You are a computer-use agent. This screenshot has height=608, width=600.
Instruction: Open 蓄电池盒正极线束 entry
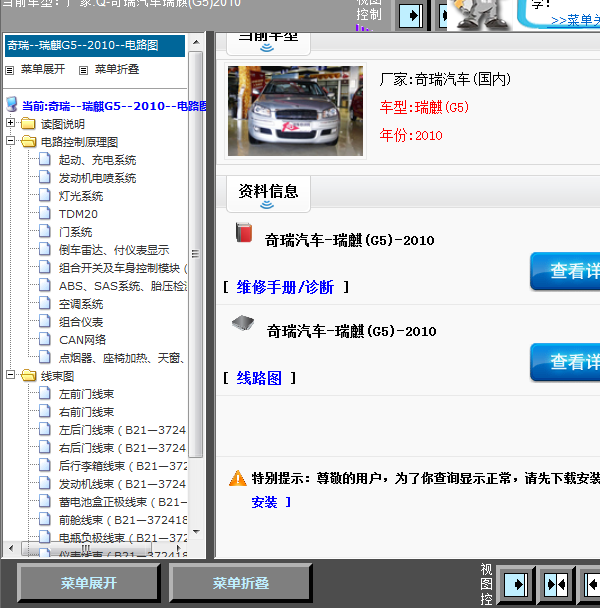coord(123,502)
